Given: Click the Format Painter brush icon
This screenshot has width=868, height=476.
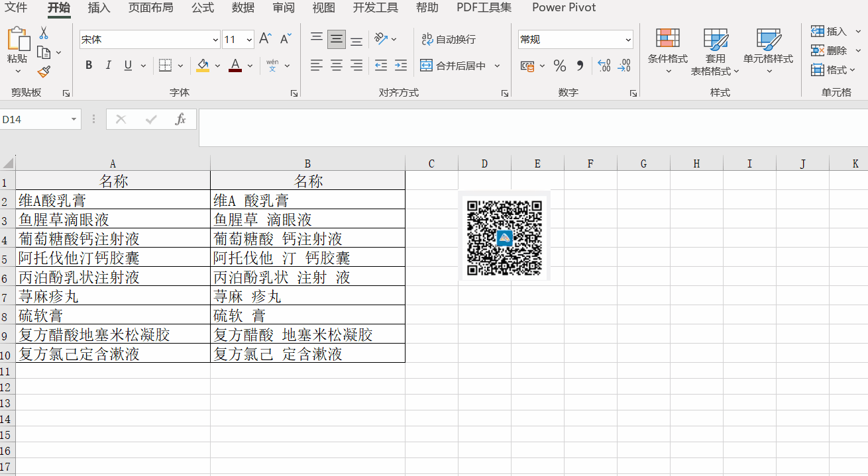Looking at the screenshot, I should pyautogui.click(x=44, y=71).
